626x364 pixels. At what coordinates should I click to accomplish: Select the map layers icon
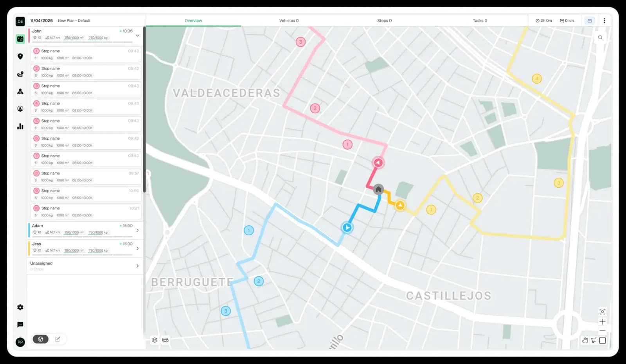click(x=154, y=340)
